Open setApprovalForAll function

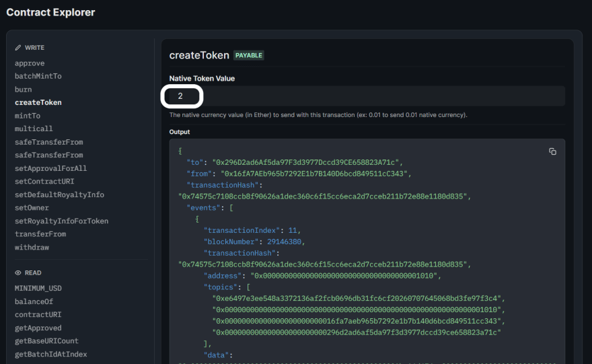coord(50,168)
